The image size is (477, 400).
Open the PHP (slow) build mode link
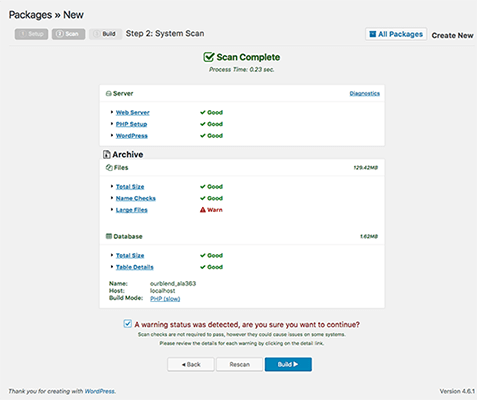(165, 299)
